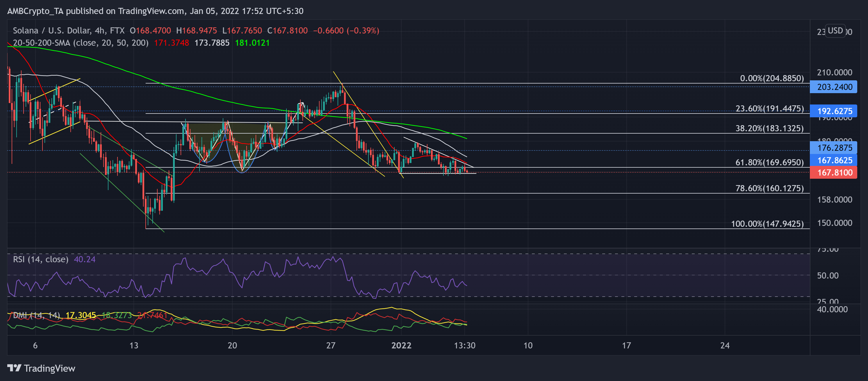
Task: Click the 2022 marker on time axis
Action: (401, 345)
